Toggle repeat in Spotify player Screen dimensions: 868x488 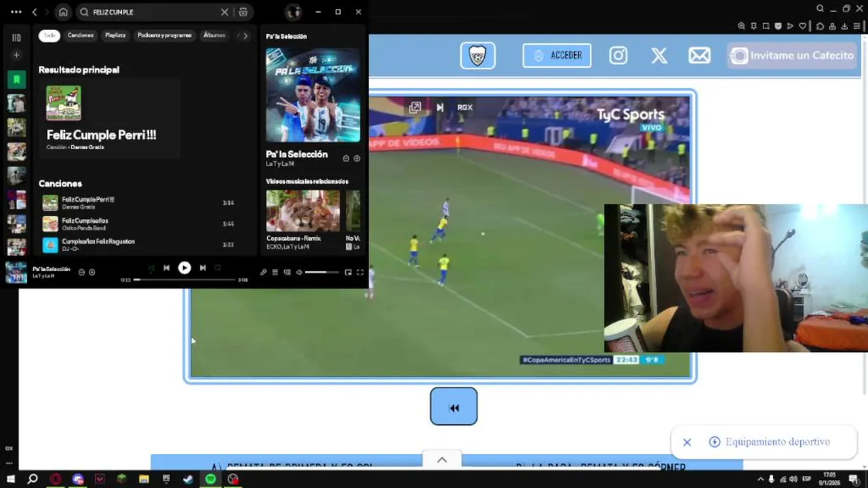coord(218,268)
